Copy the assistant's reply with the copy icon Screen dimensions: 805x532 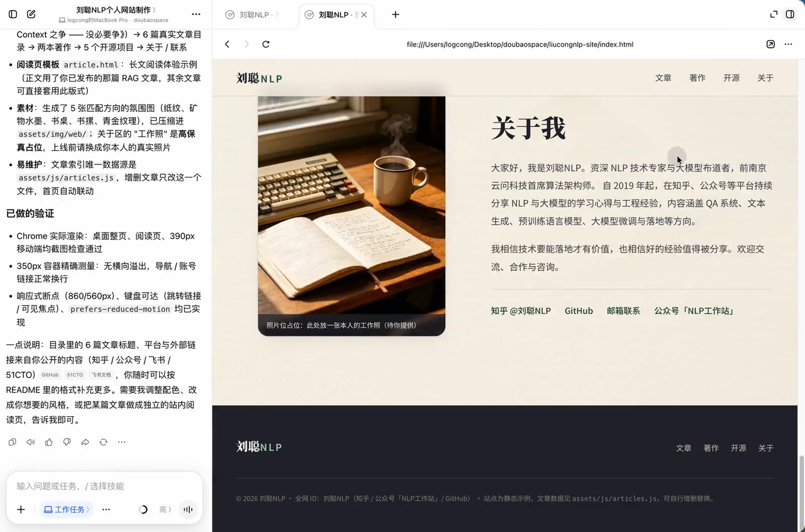pos(12,442)
